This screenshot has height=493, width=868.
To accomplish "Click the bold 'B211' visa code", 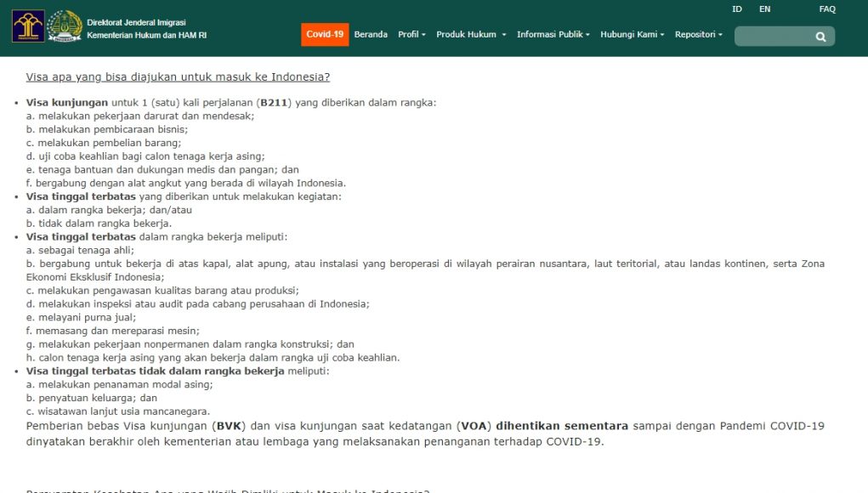I will click(275, 103).
